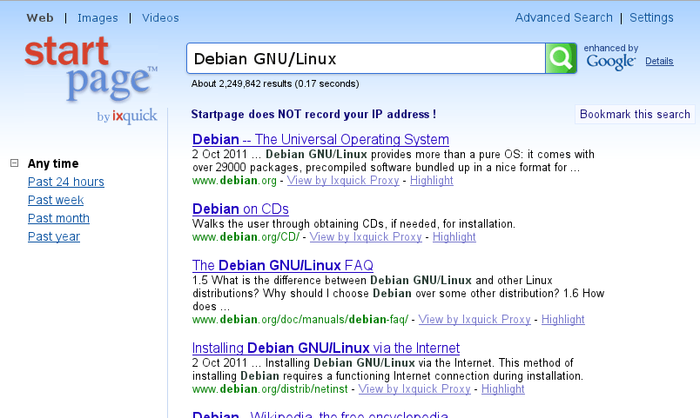Collapse the Any time filter expander
The image size is (700, 418).
[14, 163]
